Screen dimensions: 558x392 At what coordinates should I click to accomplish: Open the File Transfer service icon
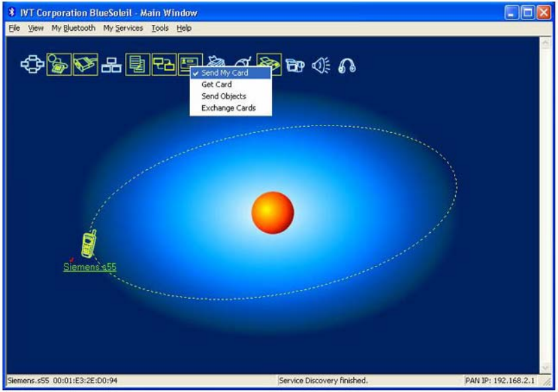tap(138, 64)
